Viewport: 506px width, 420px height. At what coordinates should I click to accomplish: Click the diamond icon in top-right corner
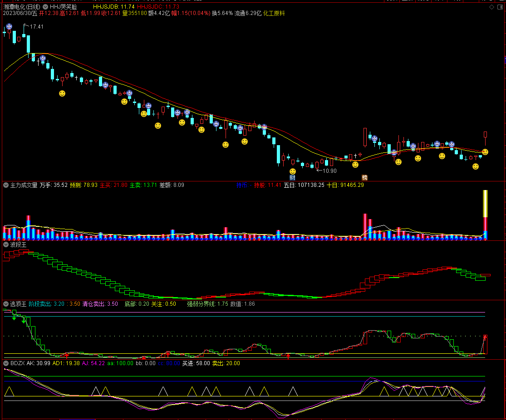coord(491,7)
